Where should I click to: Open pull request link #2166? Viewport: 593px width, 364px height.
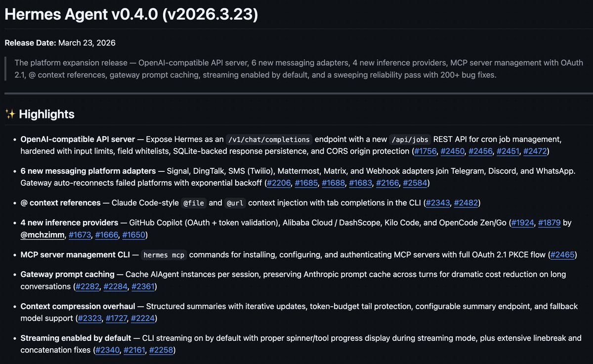click(x=387, y=183)
